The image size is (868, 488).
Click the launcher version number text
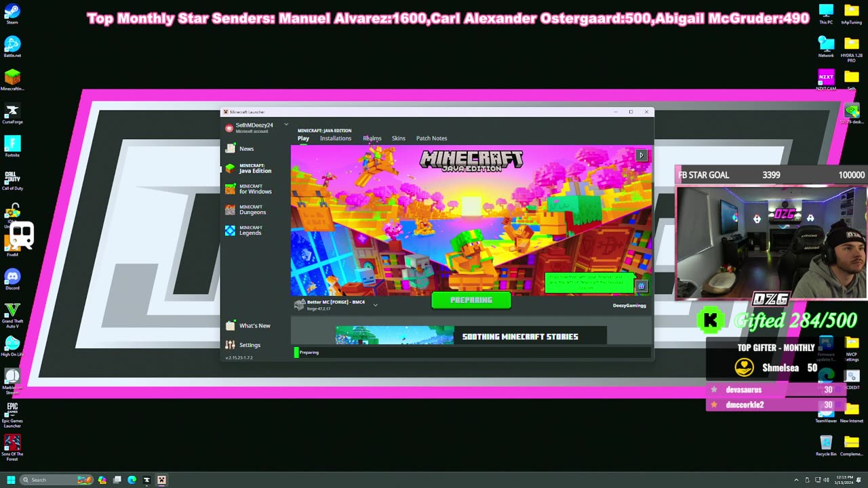click(x=239, y=358)
